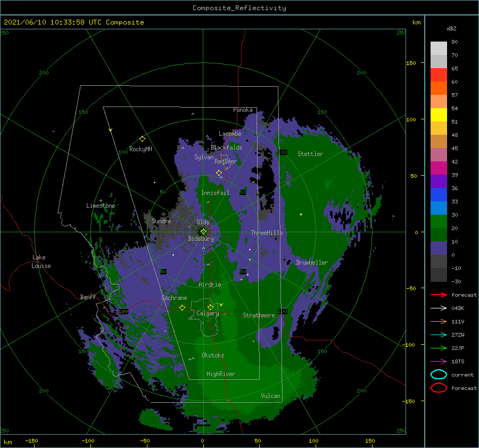
Task: Select the light gray 70-80 dBZ swatch
Action: [439, 48]
